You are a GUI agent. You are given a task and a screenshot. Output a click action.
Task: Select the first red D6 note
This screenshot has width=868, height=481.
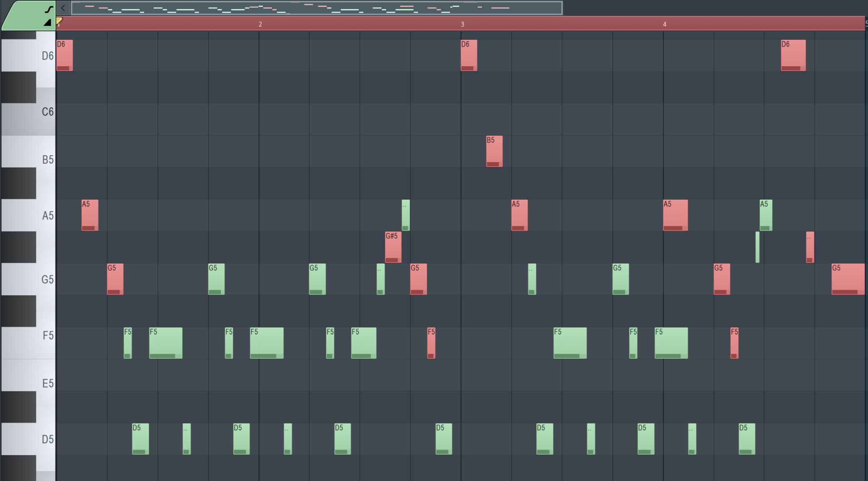click(x=64, y=54)
